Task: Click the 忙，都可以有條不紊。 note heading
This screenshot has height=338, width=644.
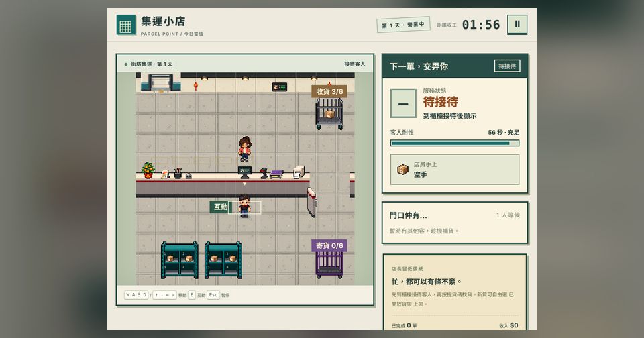Action: [426, 281]
